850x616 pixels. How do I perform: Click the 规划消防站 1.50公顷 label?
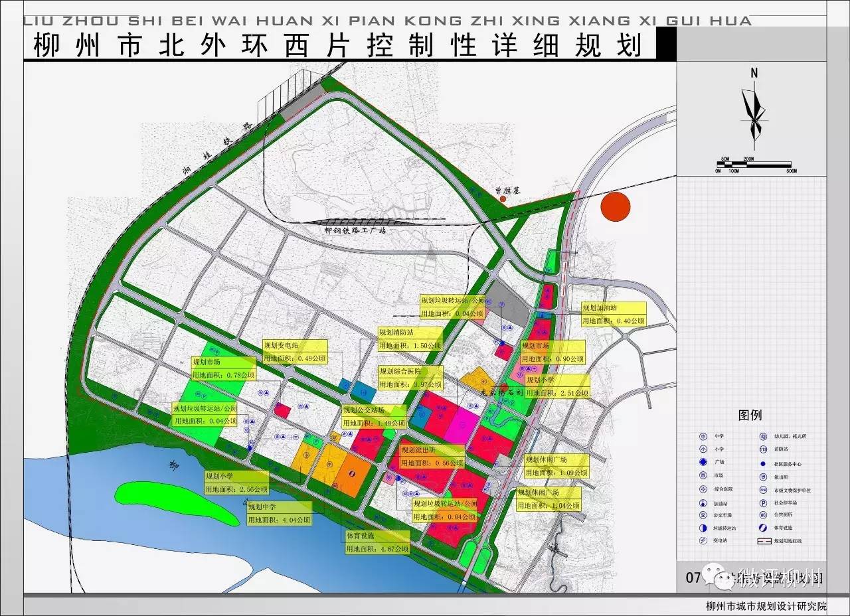(410, 339)
